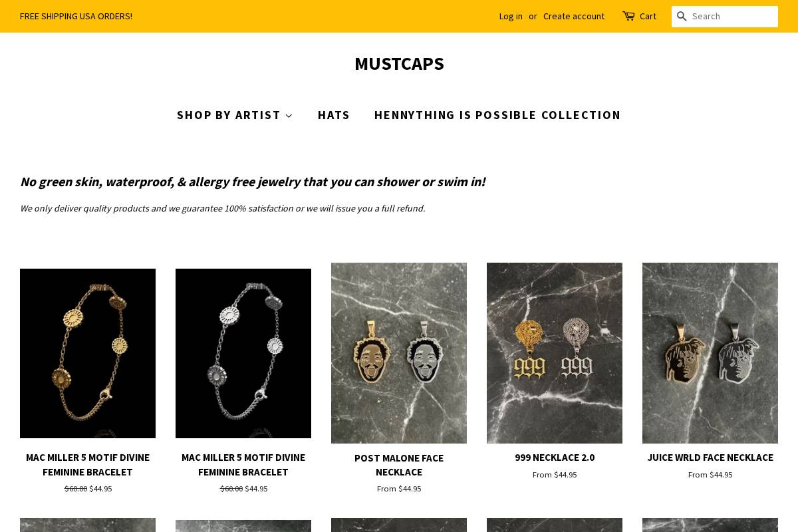This screenshot has height=532, width=798.
Task: Click the SHOP BY ARTIST chevron arrow
Action: click(289, 115)
